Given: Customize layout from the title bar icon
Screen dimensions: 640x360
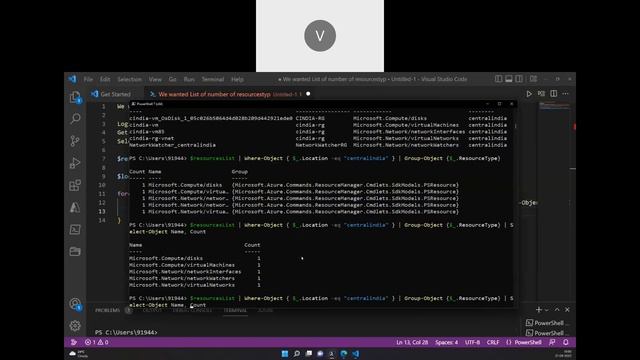Looking at the screenshot, I should click(x=533, y=79).
